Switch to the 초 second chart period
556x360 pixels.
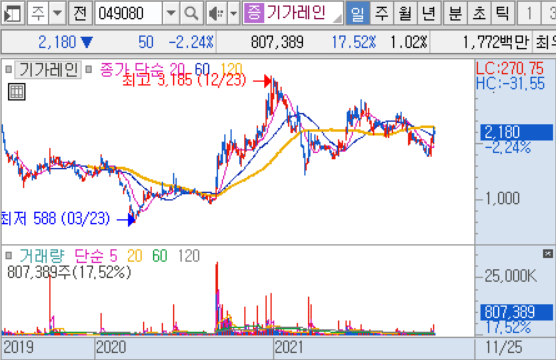[x=479, y=13]
